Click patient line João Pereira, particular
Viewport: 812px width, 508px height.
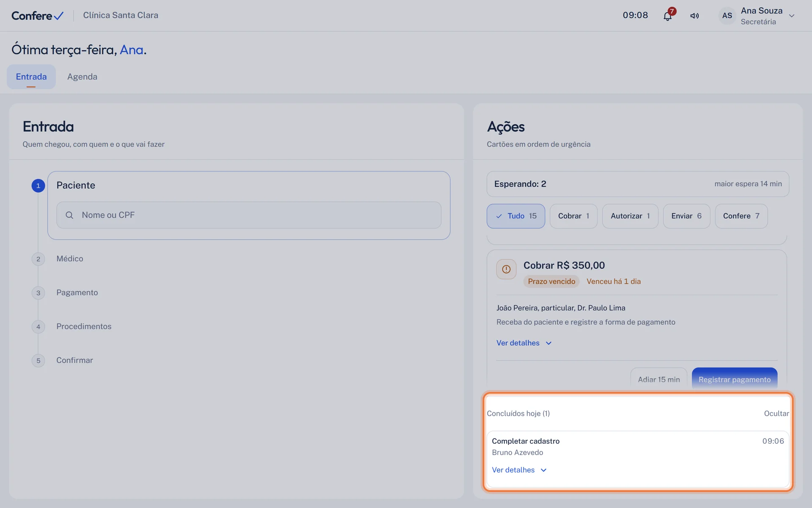561,308
